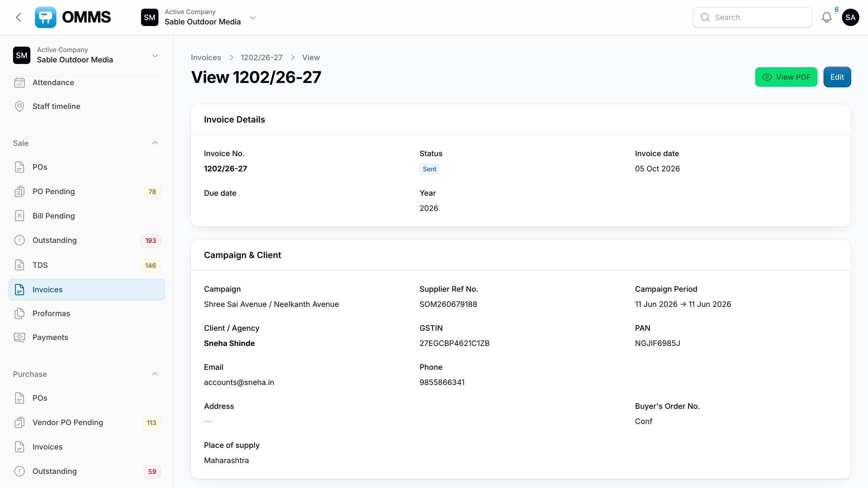Click the Attendance calendar icon in sidebar
Viewport: 868px width, 488px height.
coord(20,82)
